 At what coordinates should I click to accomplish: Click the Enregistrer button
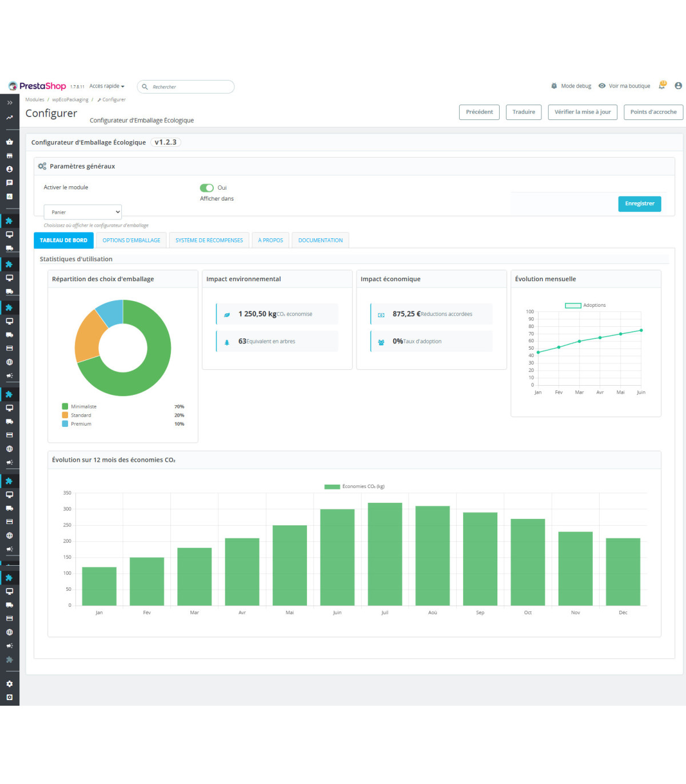639,204
